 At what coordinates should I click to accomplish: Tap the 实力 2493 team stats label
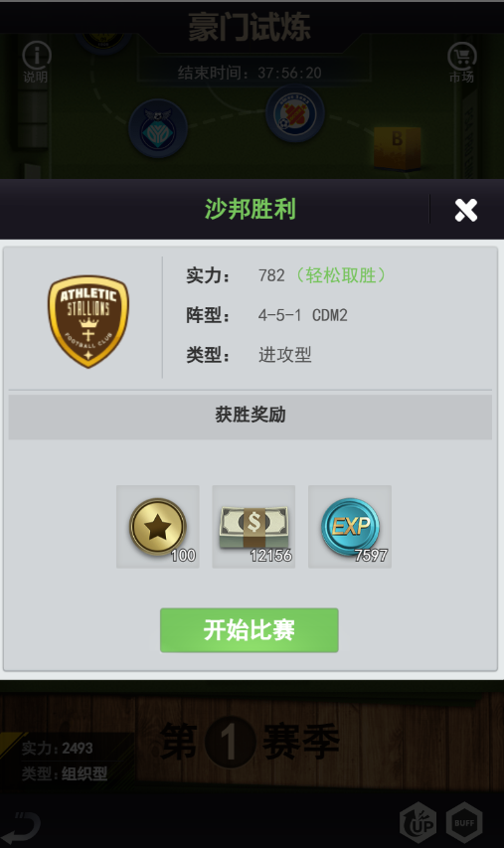pyautogui.click(x=58, y=748)
